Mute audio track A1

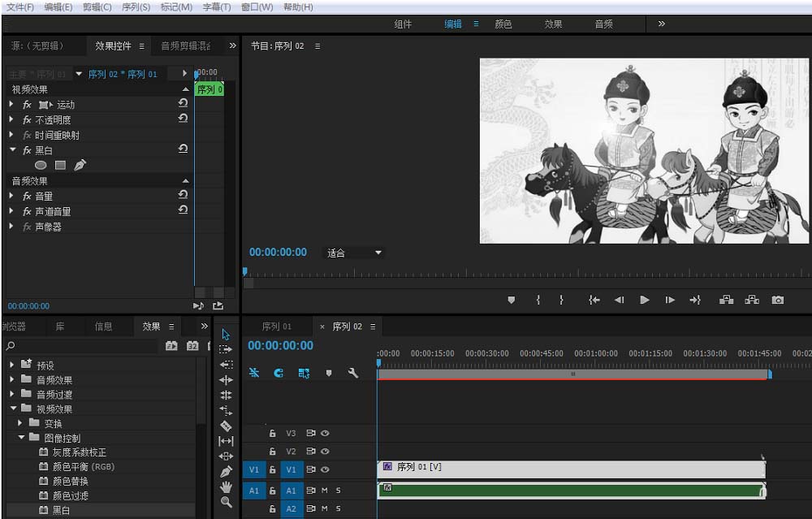[x=324, y=491]
